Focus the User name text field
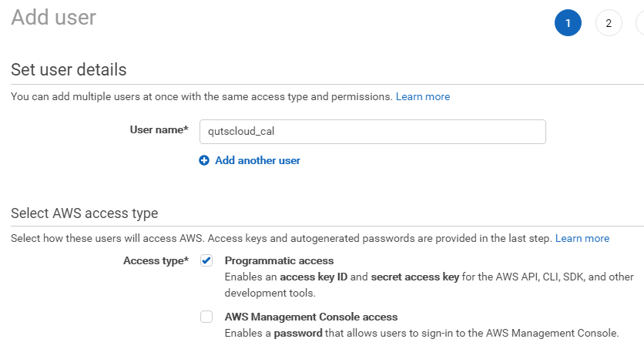 click(x=372, y=131)
